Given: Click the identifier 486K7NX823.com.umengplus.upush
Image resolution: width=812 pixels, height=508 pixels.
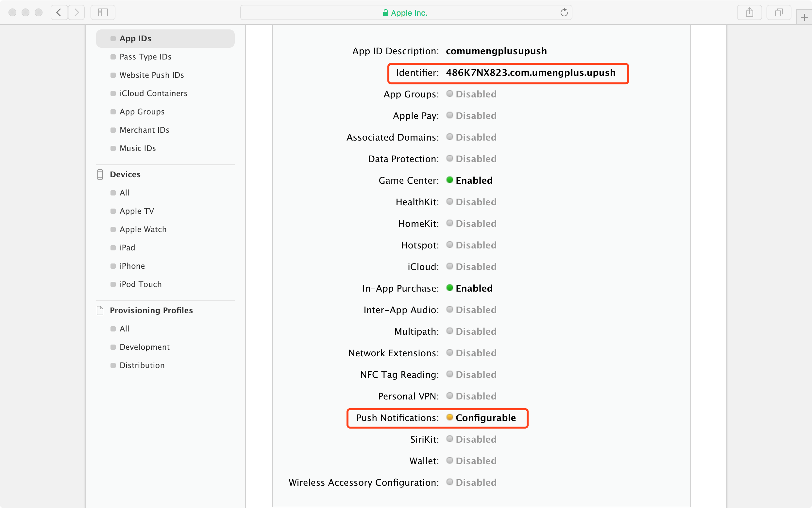Looking at the screenshot, I should point(531,73).
